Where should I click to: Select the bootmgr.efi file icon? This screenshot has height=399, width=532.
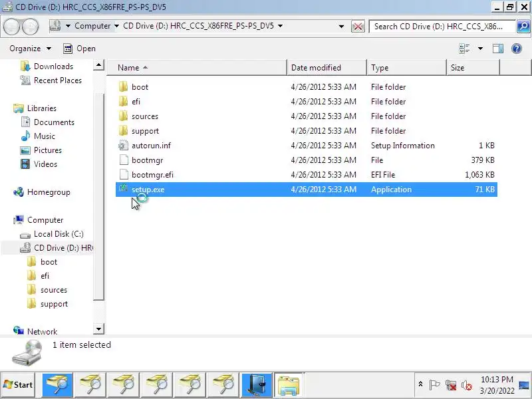click(124, 174)
